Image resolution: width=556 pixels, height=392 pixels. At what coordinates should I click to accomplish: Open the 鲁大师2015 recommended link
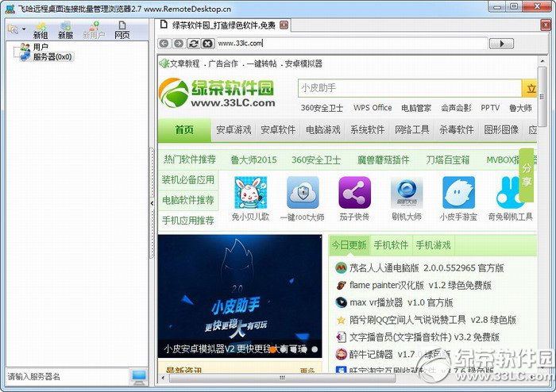point(254,160)
